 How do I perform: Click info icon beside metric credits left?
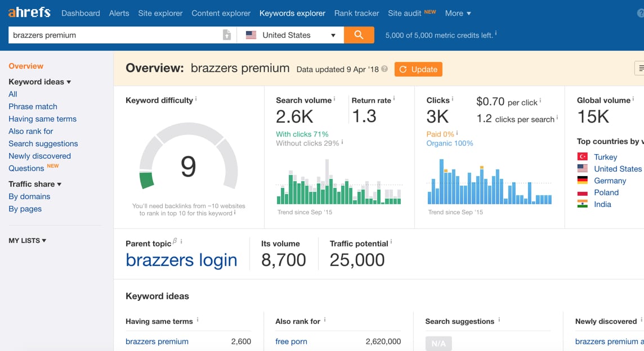pyautogui.click(x=495, y=34)
